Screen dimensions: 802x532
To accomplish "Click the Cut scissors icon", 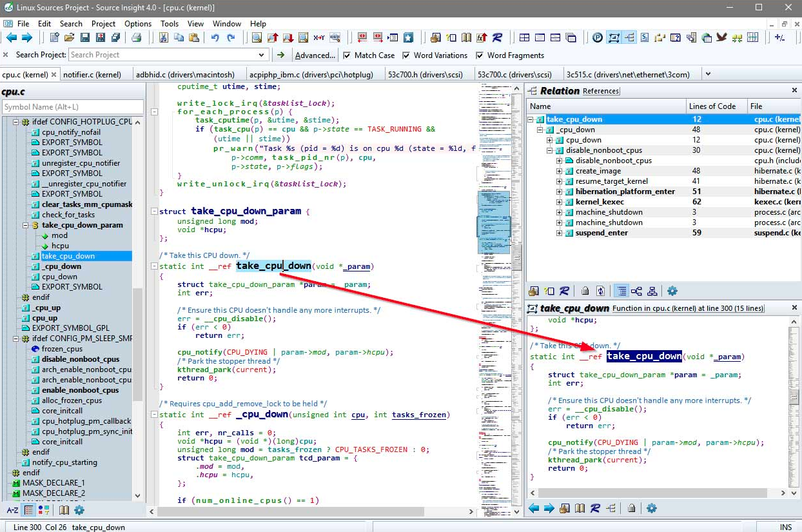I will pyautogui.click(x=163, y=38).
